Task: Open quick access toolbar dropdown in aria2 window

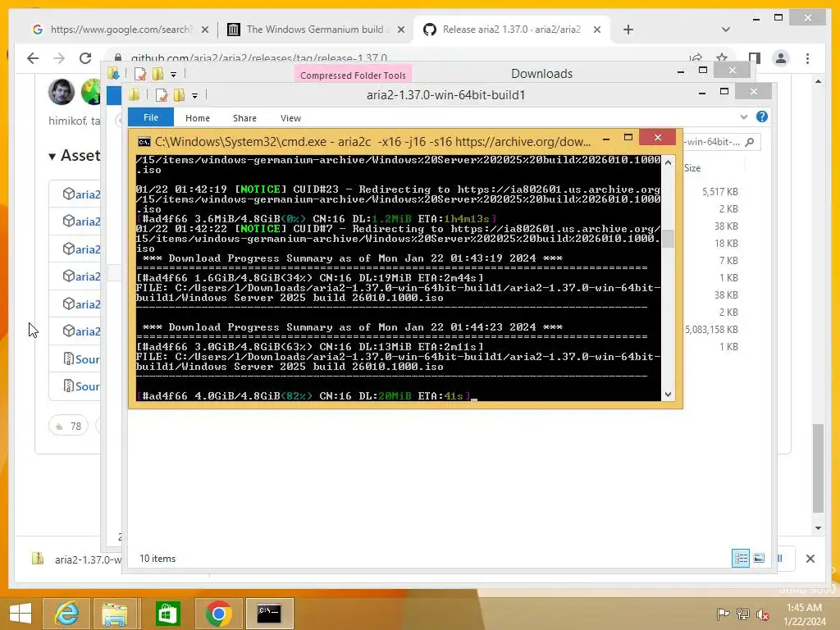Action: (195, 95)
